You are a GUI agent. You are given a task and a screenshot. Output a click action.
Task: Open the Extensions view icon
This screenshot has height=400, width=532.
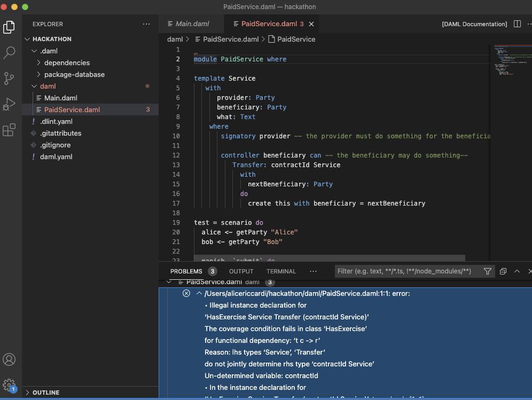pyautogui.click(x=9, y=130)
